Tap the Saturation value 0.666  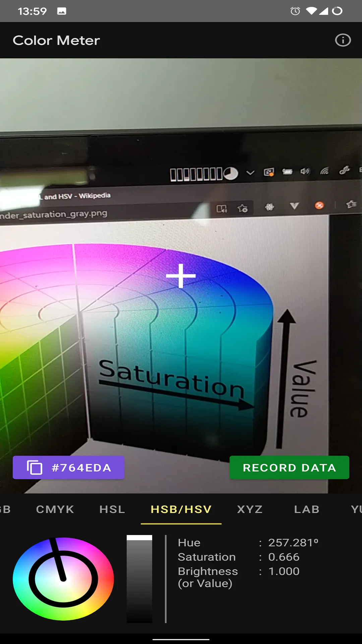pos(284,557)
